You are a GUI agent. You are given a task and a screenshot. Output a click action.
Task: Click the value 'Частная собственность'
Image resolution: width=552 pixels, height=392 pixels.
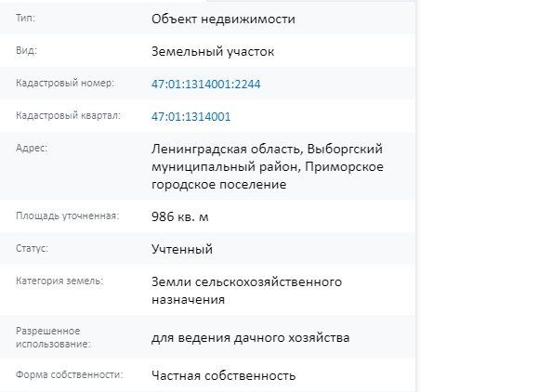click(x=224, y=376)
